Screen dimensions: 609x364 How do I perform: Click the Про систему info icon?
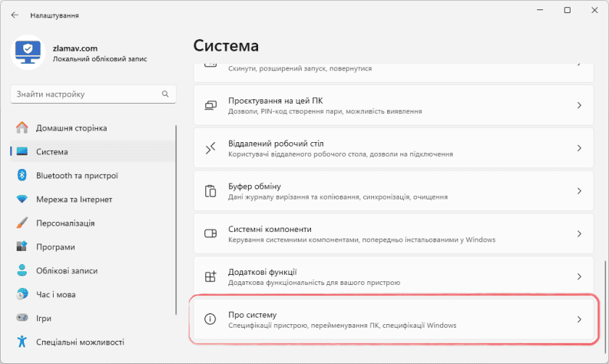(x=210, y=319)
